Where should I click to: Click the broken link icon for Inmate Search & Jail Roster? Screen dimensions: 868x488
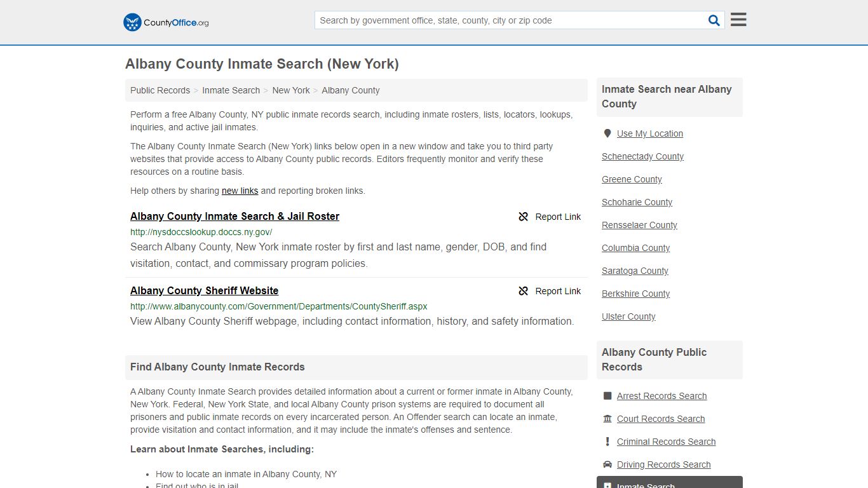click(524, 217)
